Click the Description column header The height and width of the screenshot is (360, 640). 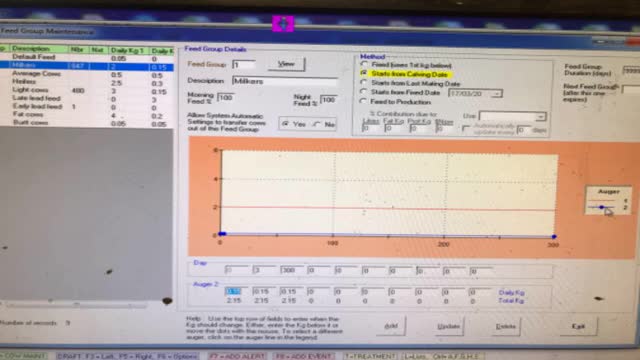click(x=39, y=49)
